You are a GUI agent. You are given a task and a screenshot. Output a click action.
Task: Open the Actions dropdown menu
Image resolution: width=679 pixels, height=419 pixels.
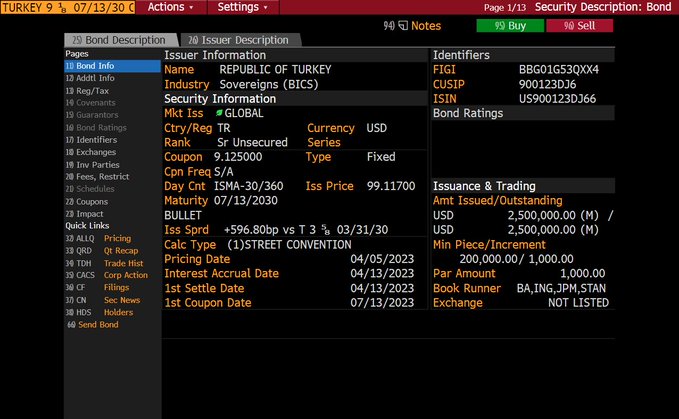coord(171,7)
